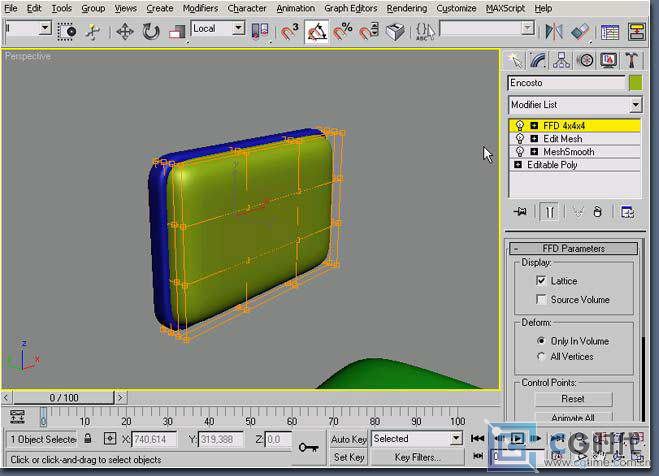Click the Encosto object name field
Viewport: 659px width, 476px height.
coord(567,83)
